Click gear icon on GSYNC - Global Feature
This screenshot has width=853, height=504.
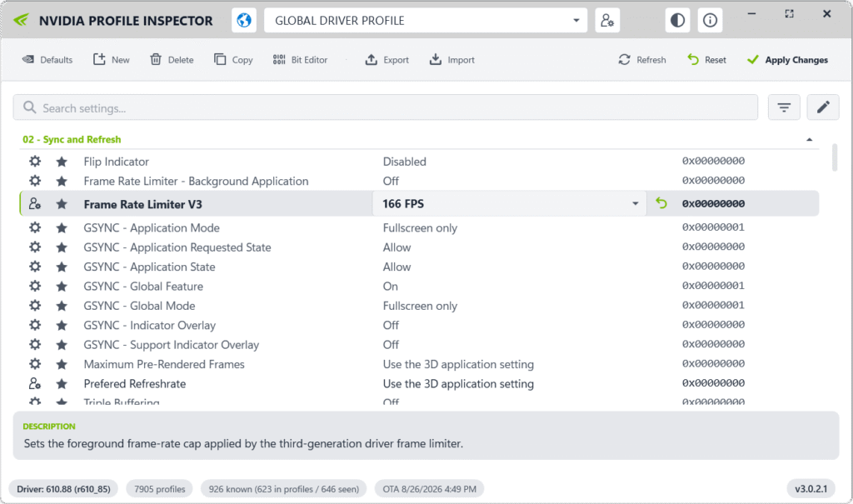[x=35, y=286]
